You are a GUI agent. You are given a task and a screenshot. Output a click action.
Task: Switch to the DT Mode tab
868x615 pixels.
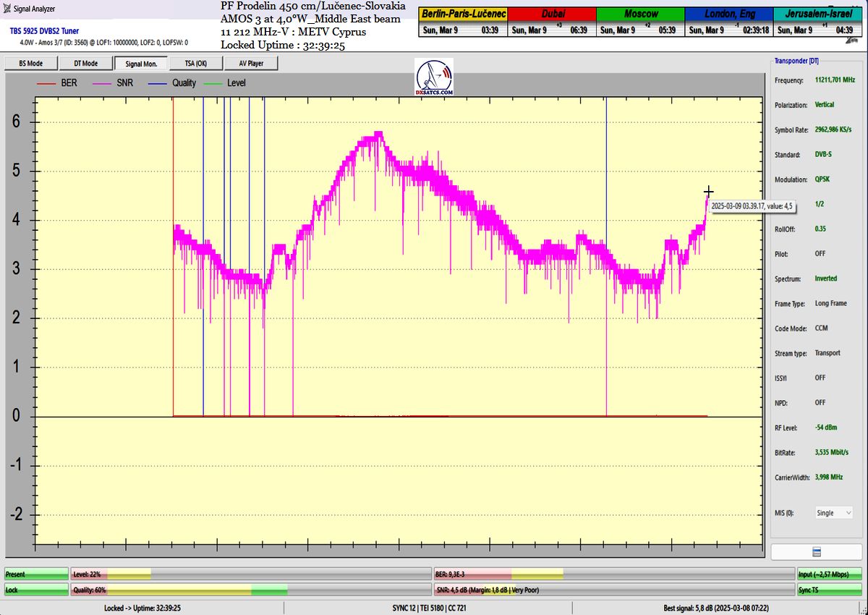tap(85, 64)
